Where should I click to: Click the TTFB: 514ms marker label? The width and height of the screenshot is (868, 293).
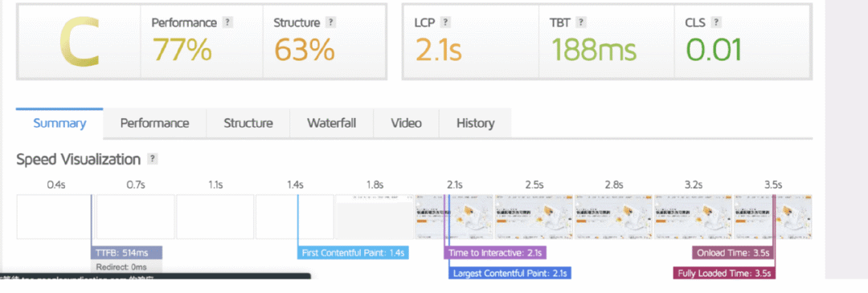click(126, 253)
